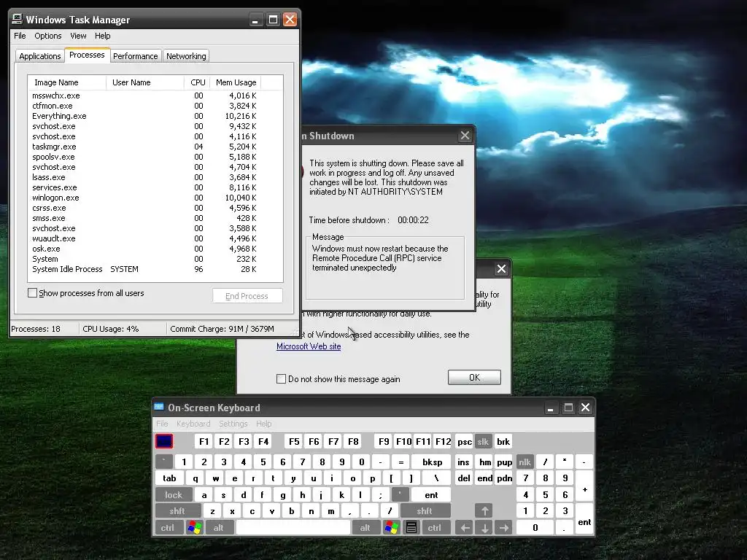
Task: Click the psc print screen key
Action: click(465, 441)
